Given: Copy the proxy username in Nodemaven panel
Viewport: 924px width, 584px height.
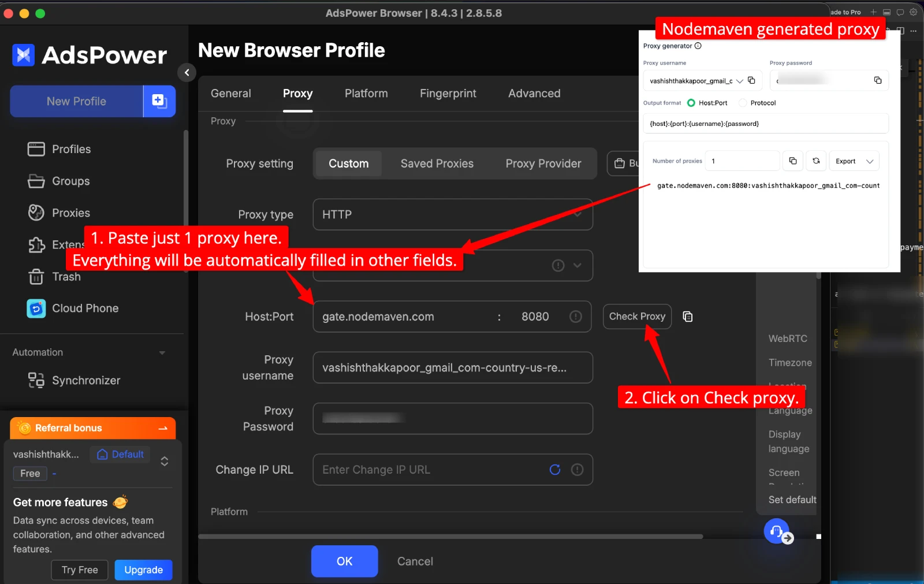Looking at the screenshot, I should pyautogui.click(x=751, y=80).
